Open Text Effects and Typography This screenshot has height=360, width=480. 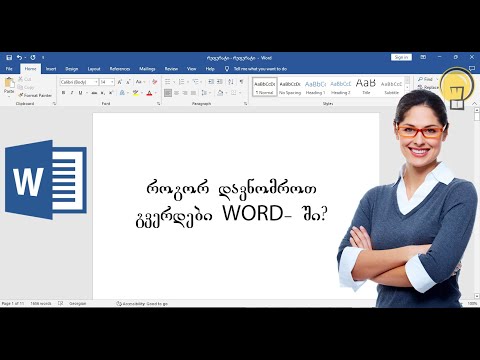click(x=122, y=93)
